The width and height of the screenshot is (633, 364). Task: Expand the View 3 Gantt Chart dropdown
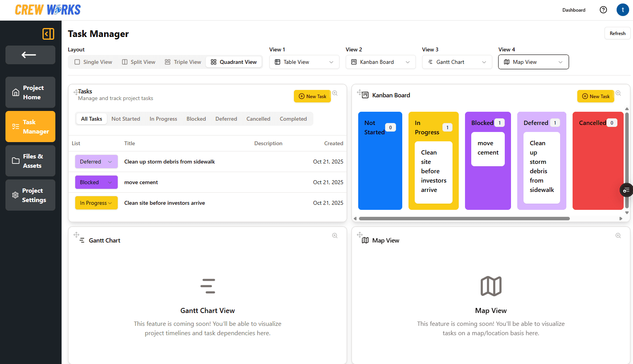[457, 62]
